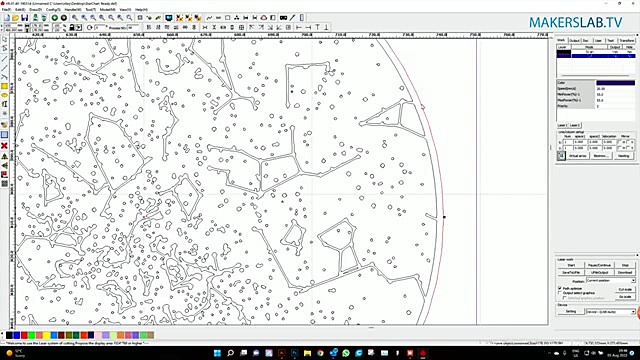Open the Device port dropdown
The height and width of the screenshot is (360, 640).
[611, 311]
